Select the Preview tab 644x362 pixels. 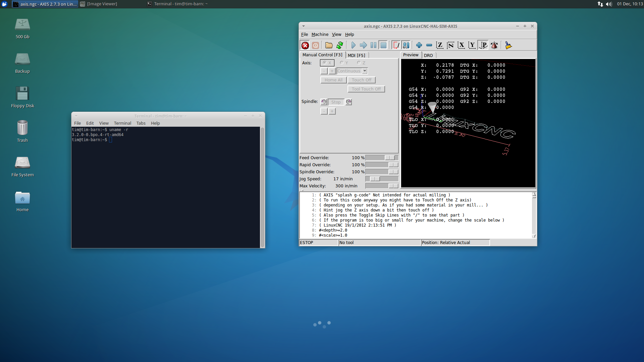[411, 55]
